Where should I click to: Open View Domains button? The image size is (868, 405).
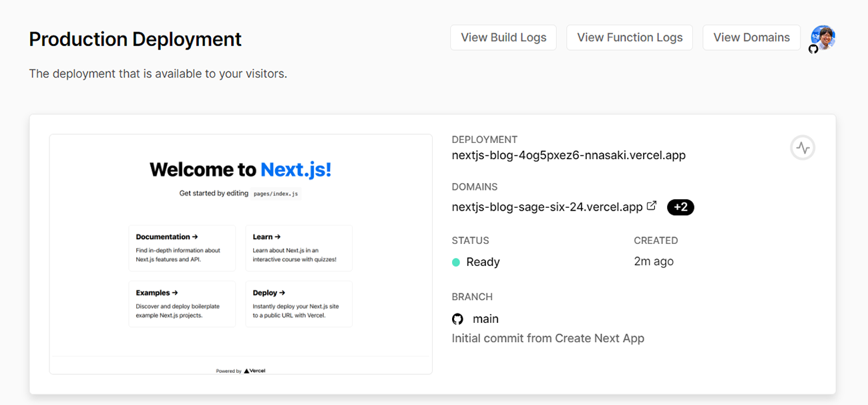point(751,37)
